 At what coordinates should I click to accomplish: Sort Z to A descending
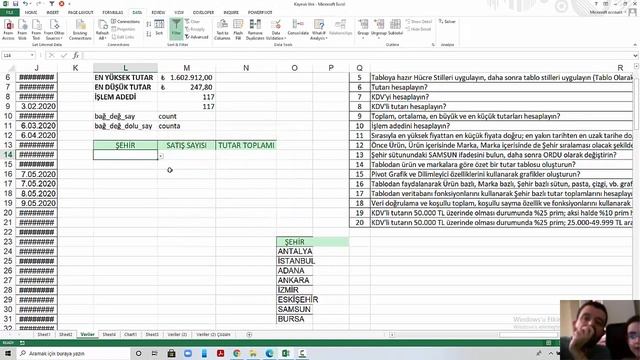[x=149, y=34]
